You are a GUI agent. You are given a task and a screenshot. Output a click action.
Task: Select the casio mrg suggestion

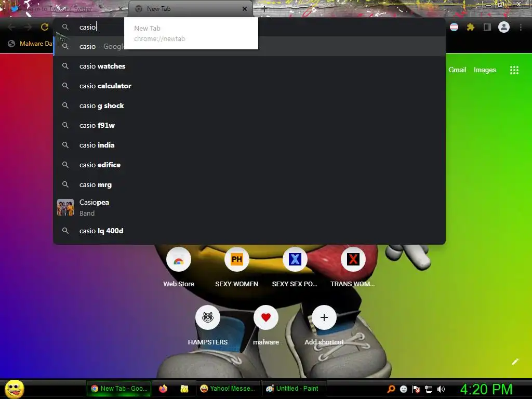(x=249, y=184)
